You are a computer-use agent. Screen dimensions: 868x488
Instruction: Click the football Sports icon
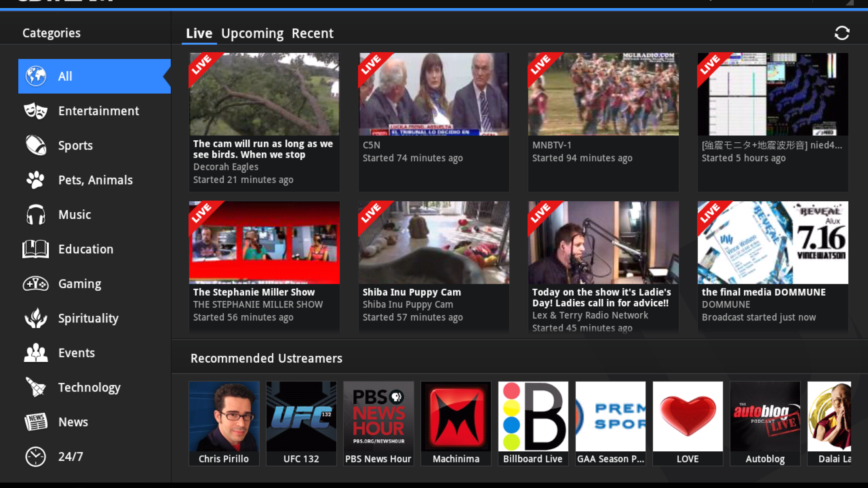click(x=36, y=145)
